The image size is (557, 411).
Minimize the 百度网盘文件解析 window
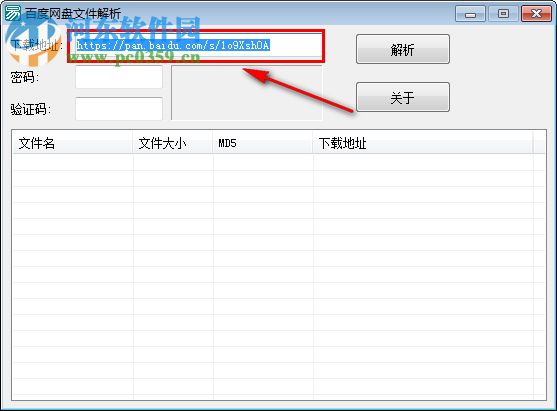click(x=470, y=14)
